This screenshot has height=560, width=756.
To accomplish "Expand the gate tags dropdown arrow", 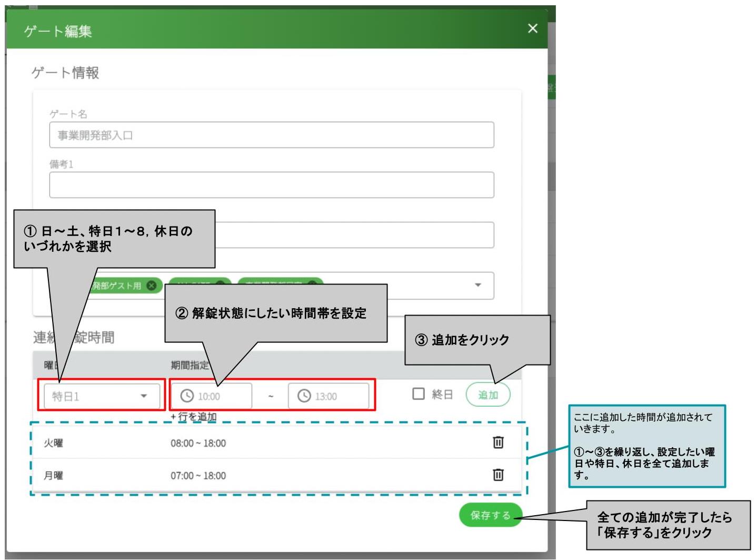I will tap(478, 285).
